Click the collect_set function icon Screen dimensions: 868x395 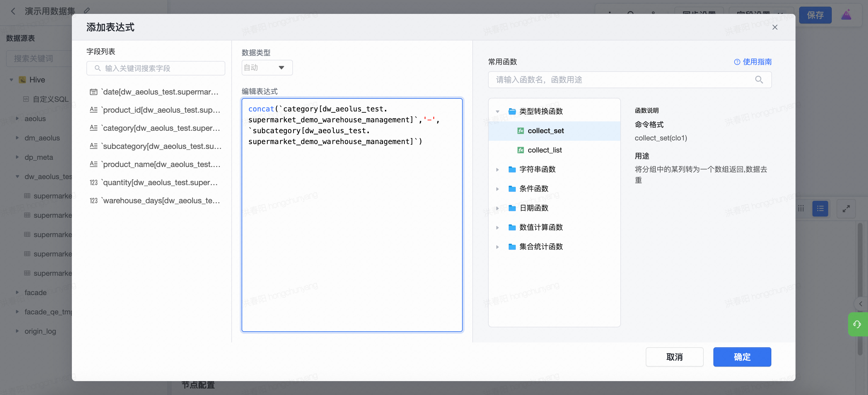[520, 131]
